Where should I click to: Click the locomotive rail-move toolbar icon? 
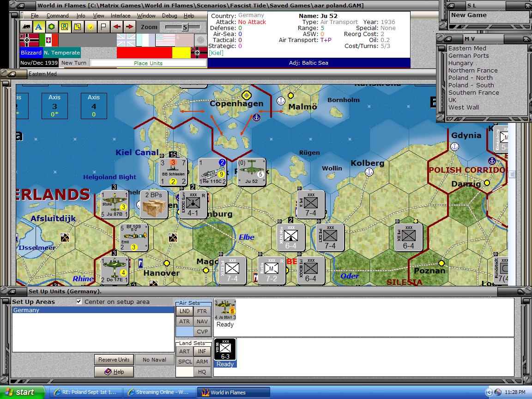click(x=26, y=27)
